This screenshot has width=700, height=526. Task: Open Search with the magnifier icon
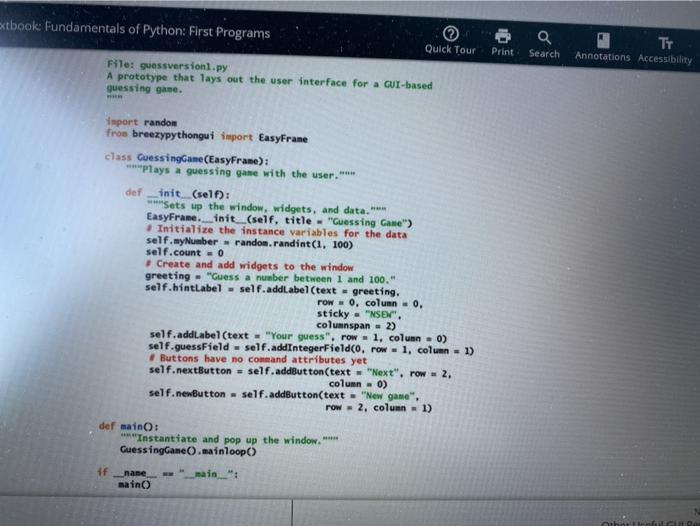(544, 38)
